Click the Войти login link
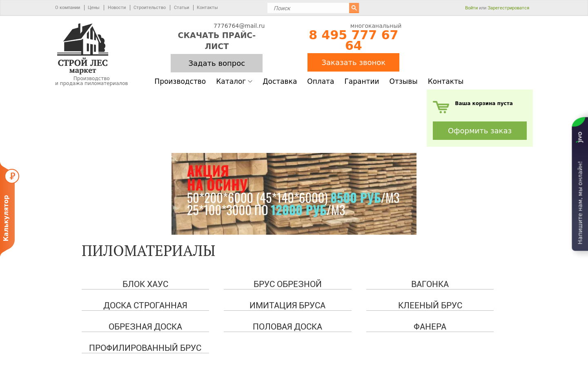 pyautogui.click(x=471, y=8)
